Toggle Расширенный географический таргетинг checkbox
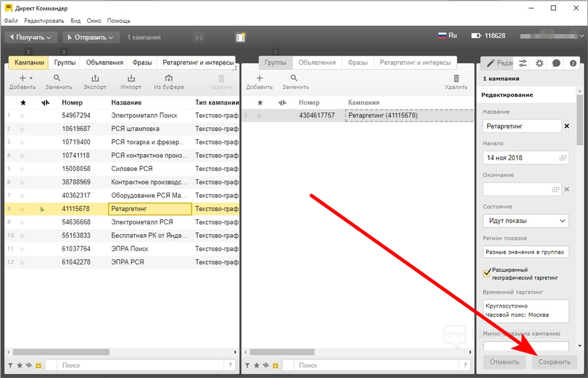Image resolution: width=588 pixels, height=378 pixels. point(487,273)
